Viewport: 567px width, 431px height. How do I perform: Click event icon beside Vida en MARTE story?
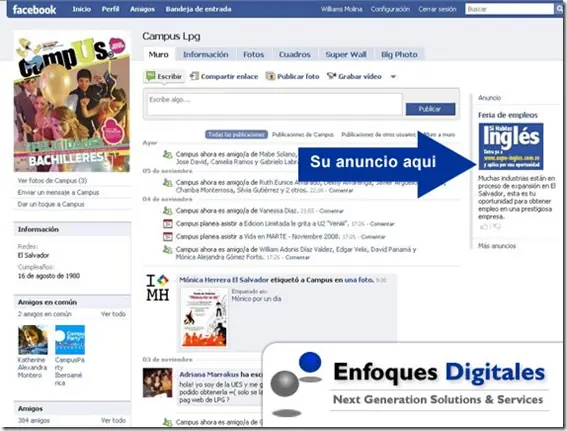[167, 236]
